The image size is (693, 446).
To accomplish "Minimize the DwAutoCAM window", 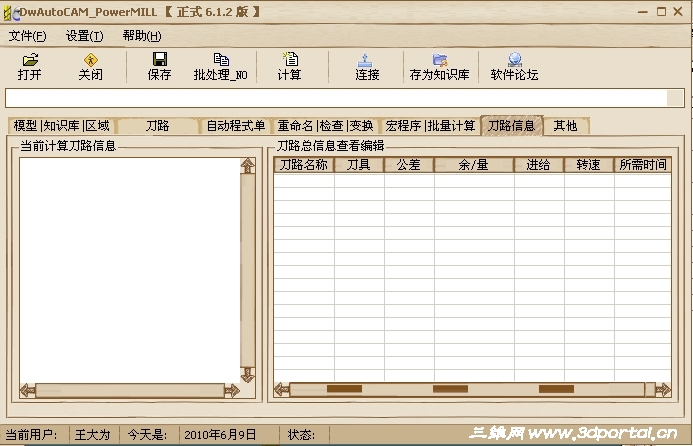I will point(643,12).
